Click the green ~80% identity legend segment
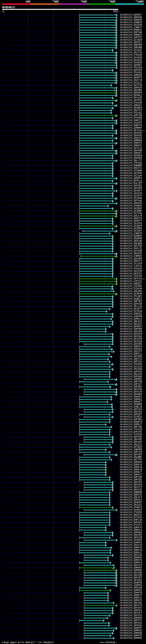146x644 pixels. [101, 4]
